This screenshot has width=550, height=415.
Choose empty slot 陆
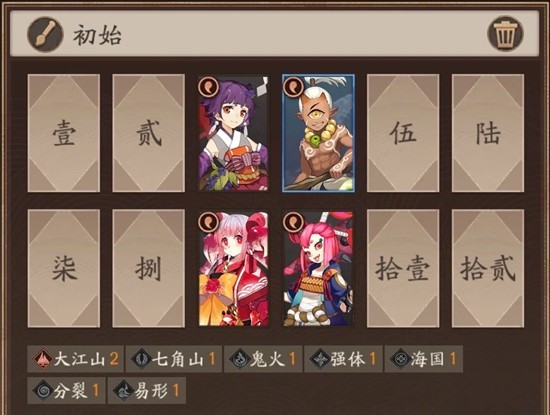488,133
